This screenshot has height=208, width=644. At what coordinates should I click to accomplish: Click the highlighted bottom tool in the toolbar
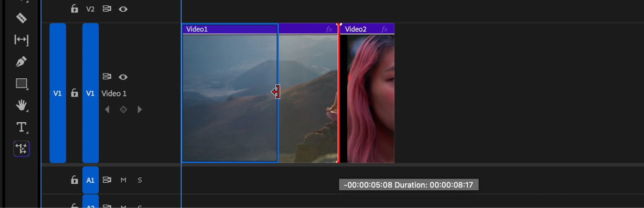pos(21,148)
